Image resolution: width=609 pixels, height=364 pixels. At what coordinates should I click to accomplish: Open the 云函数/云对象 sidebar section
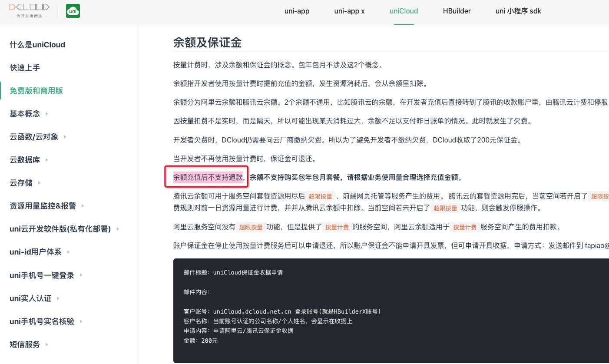point(34,137)
